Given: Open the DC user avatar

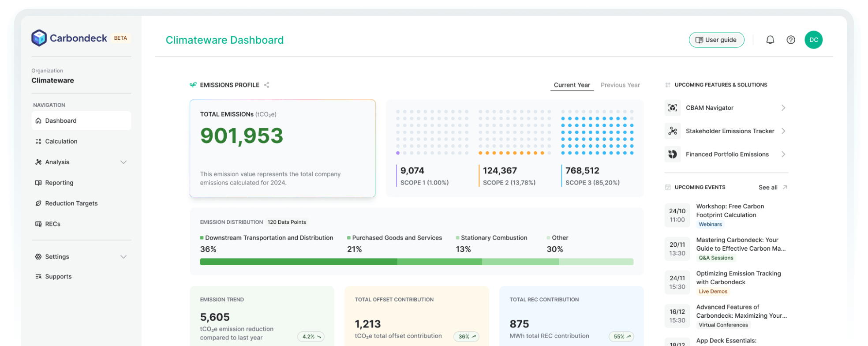Looking at the screenshot, I should 813,40.
